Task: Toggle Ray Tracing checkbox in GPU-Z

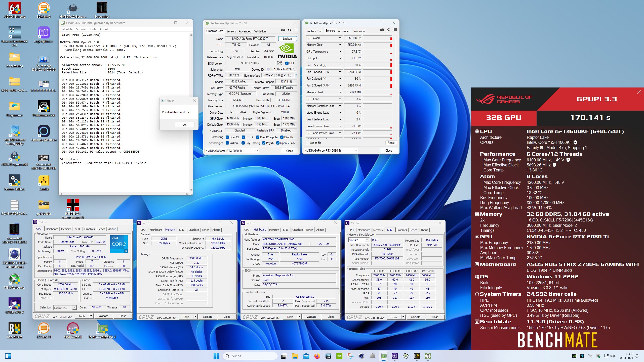Action: click(x=243, y=143)
